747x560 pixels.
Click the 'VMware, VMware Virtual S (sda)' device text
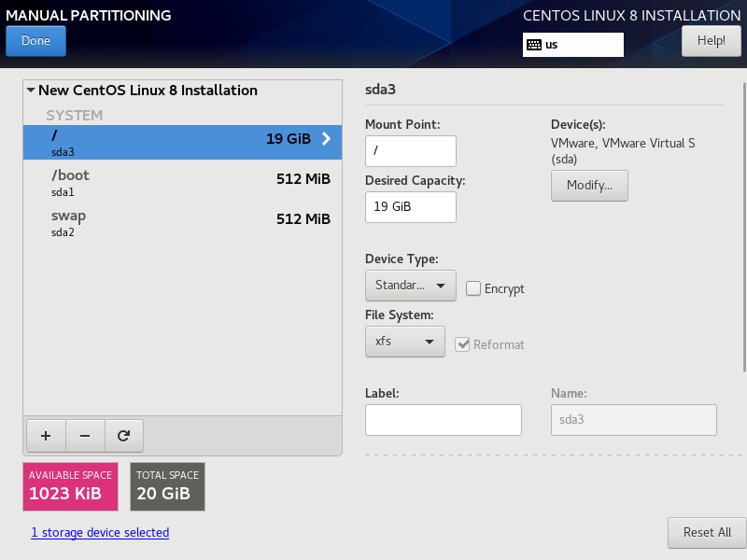coord(623,151)
